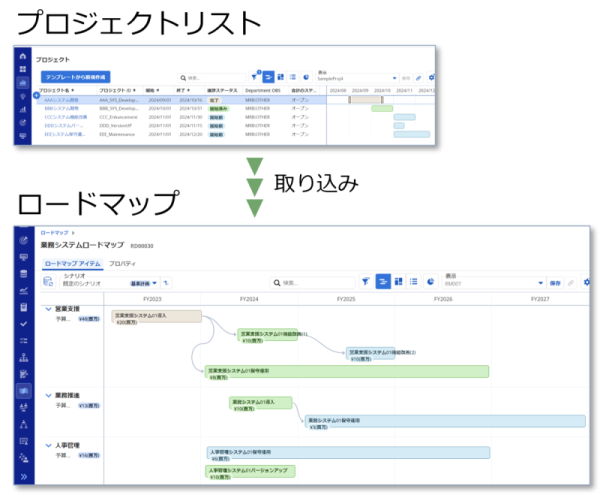The width and height of the screenshot is (600, 495).
Task: Click link icon in project list toolbar
Action: click(418, 78)
